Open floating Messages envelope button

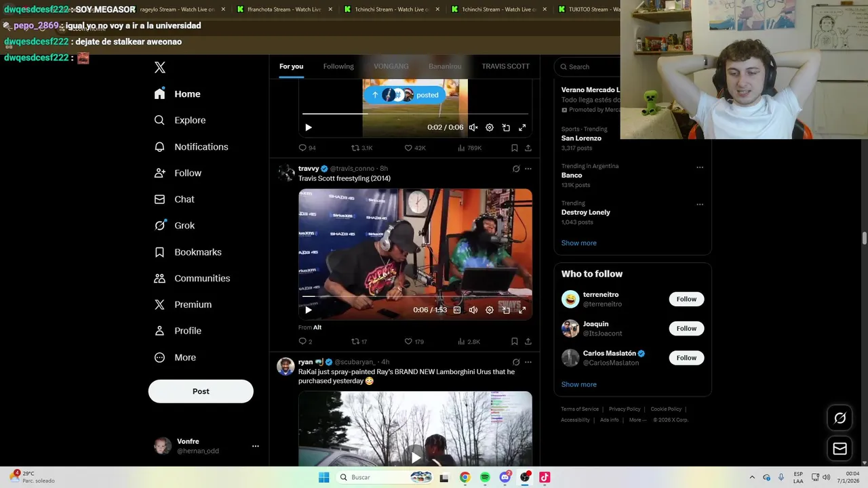840,449
